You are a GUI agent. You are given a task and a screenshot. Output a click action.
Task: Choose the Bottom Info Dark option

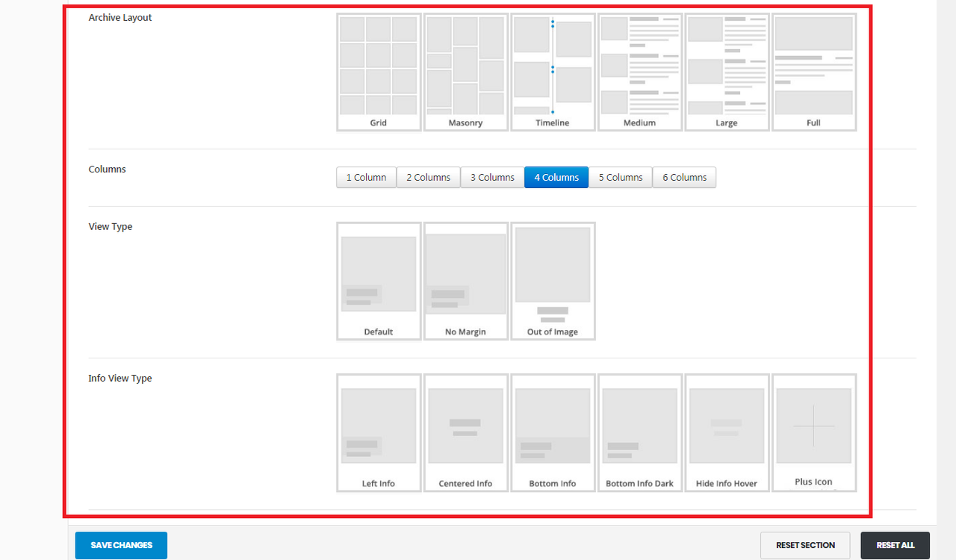tap(639, 432)
